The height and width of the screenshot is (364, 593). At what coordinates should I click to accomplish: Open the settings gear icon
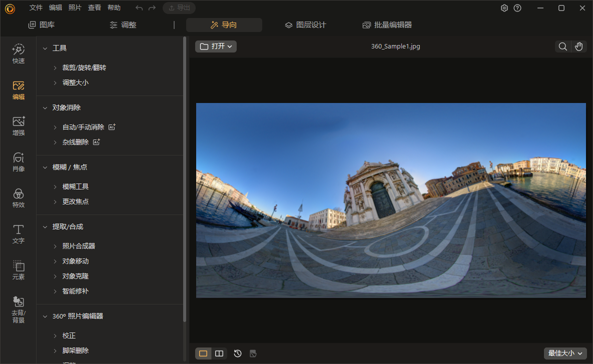coord(504,8)
